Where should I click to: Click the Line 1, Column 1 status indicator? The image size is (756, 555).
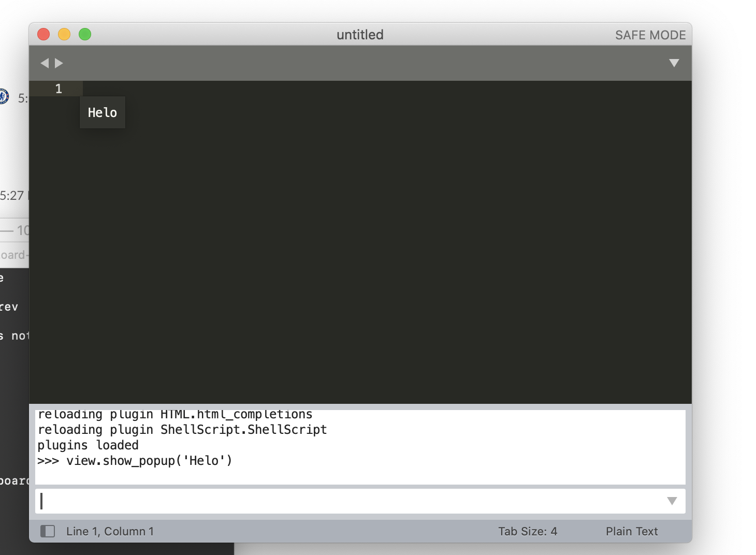(x=110, y=531)
